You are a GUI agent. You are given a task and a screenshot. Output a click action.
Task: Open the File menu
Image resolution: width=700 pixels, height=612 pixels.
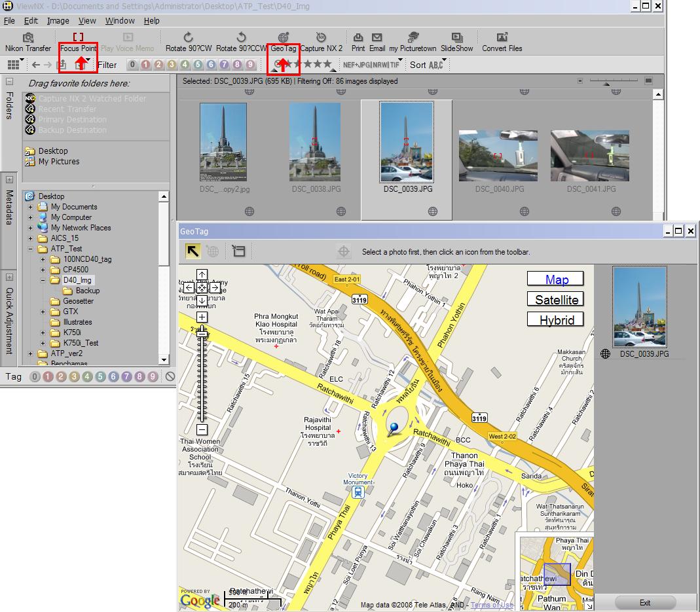click(x=9, y=20)
